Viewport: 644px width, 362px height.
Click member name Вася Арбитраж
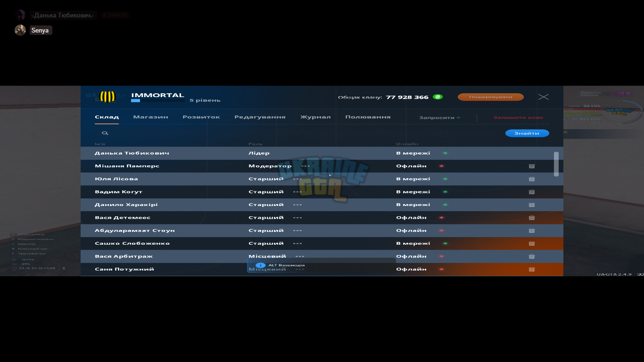click(124, 256)
